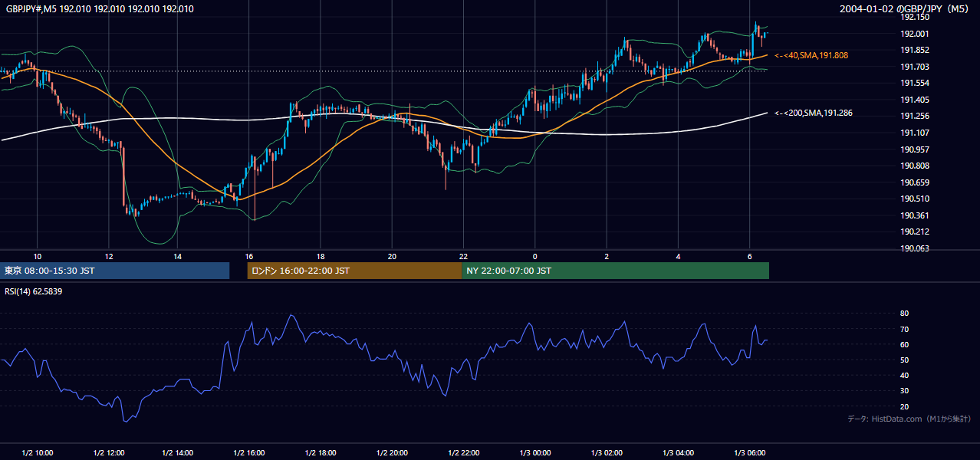Image resolution: width=980 pixels, height=460 pixels.
Task: Click the 1/2 10:00 bottom time label
Action: (38, 453)
